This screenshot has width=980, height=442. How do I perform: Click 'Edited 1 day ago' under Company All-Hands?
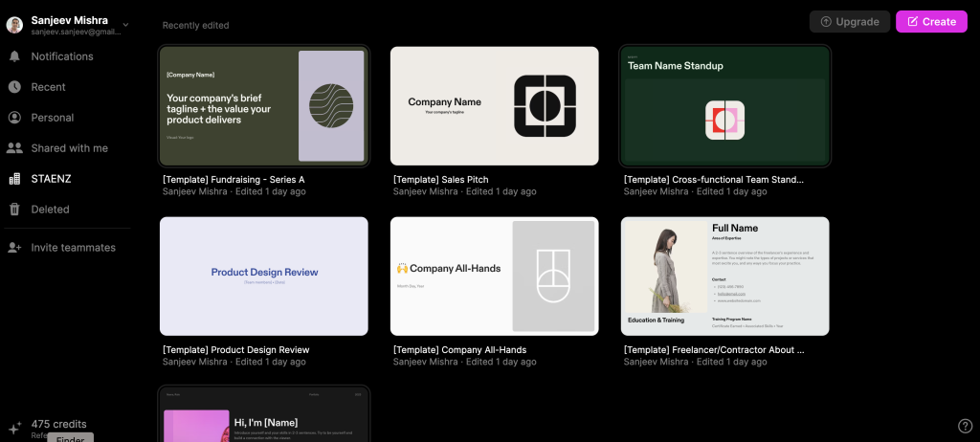tap(501, 362)
